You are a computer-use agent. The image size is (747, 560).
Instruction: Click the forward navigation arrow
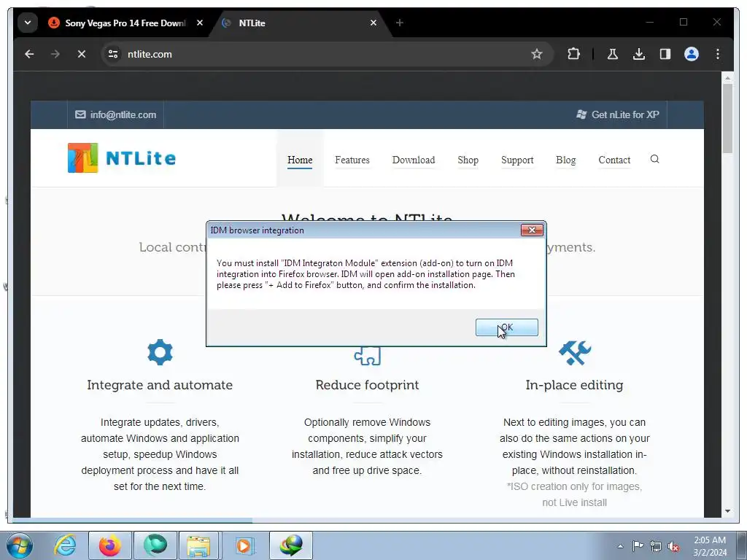click(55, 54)
